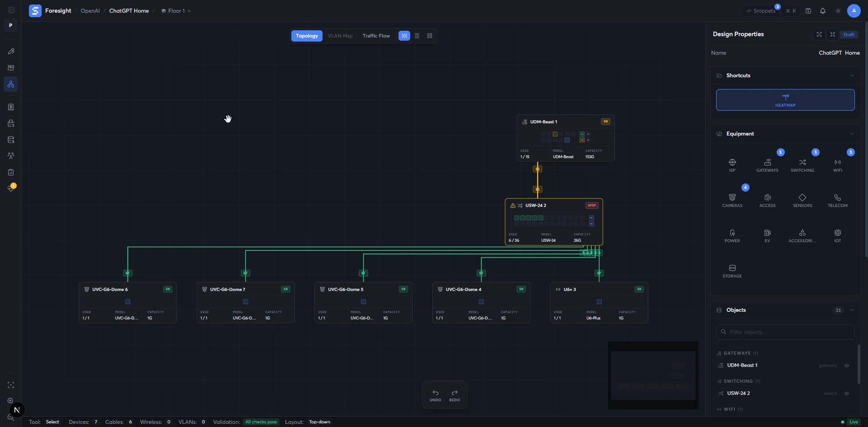This screenshot has height=427, width=868.
Task: Toggle visibility of USW-24 2 object
Action: tap(847, 394)
